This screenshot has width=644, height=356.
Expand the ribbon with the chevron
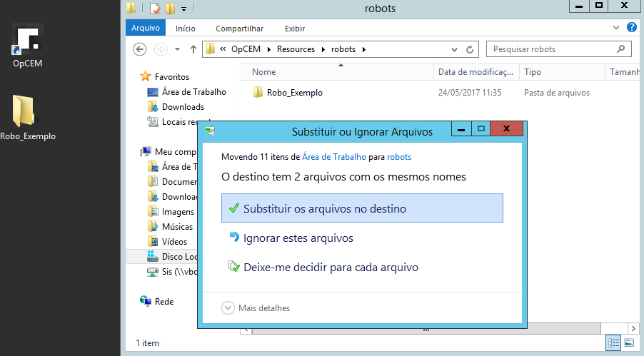(618, 28)
